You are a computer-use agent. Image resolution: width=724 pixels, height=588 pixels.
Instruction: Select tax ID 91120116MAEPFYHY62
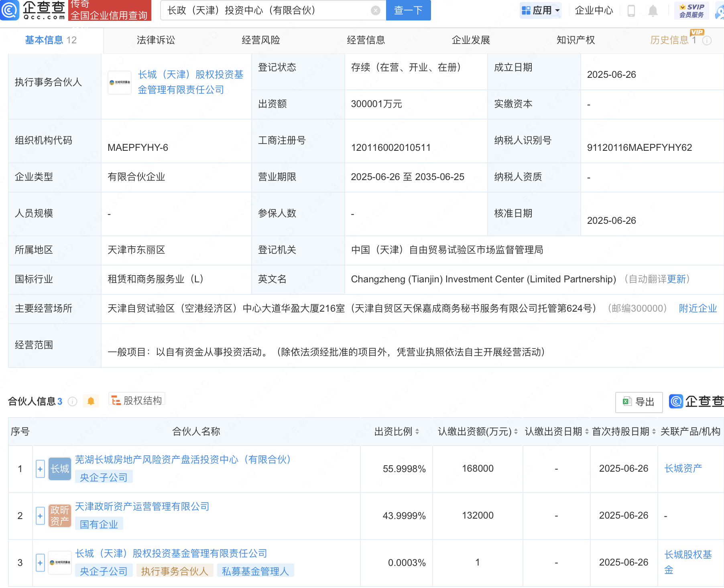(x=639, y=148)
